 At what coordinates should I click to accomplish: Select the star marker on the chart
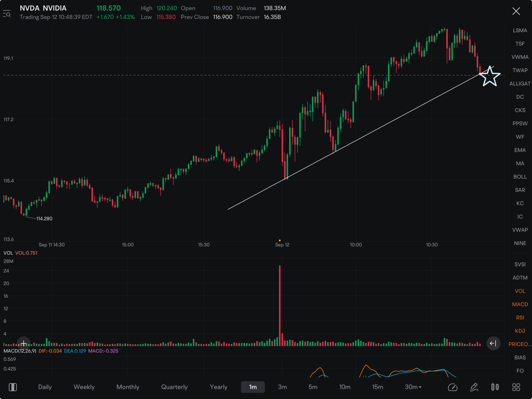(490, 76)
